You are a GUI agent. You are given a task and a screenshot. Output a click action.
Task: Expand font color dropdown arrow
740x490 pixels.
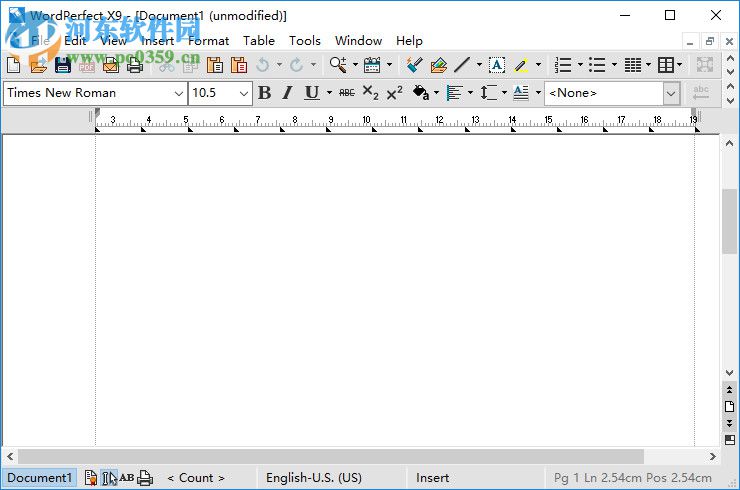click(x=437, y=93)
